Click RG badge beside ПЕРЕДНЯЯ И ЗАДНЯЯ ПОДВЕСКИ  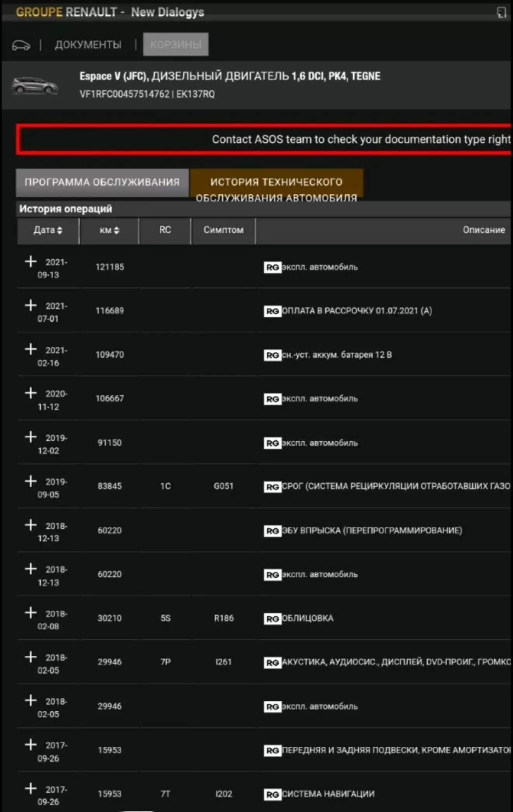(x=272, y=750)
